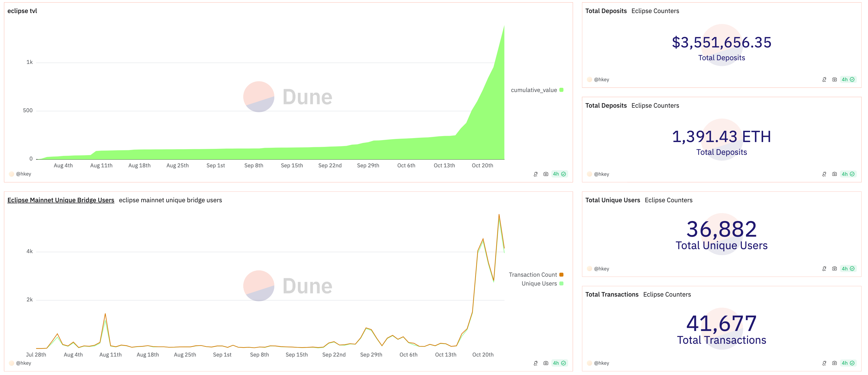Click plug icon in the 1,391.43 ETH panel
The image size is (868, 375).
(x=824, y=174)
